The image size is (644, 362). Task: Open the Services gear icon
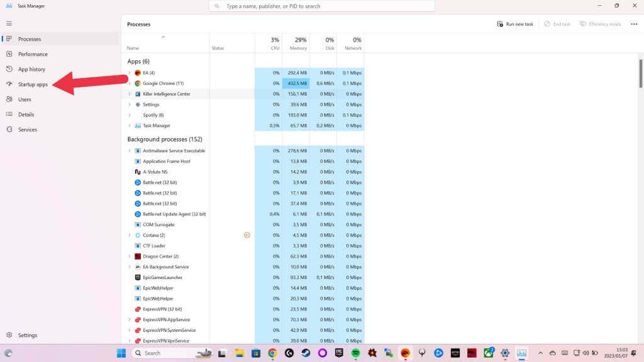9,129
